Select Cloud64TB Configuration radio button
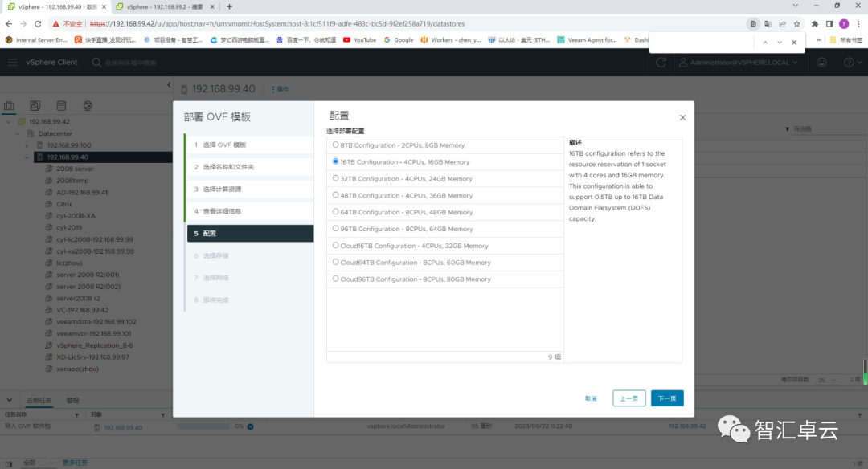Image resolution: width=868 pixels, height=469 pixels. (335, 262)
